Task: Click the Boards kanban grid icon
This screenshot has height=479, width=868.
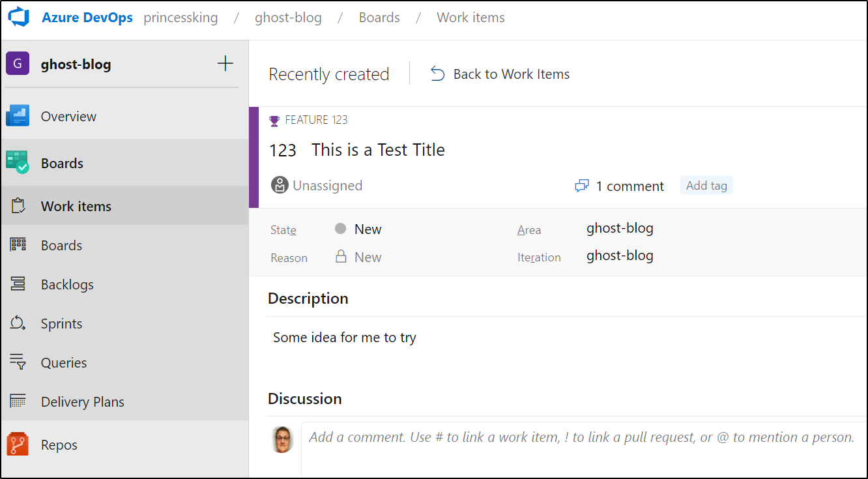Action: [x=18, y=245]
